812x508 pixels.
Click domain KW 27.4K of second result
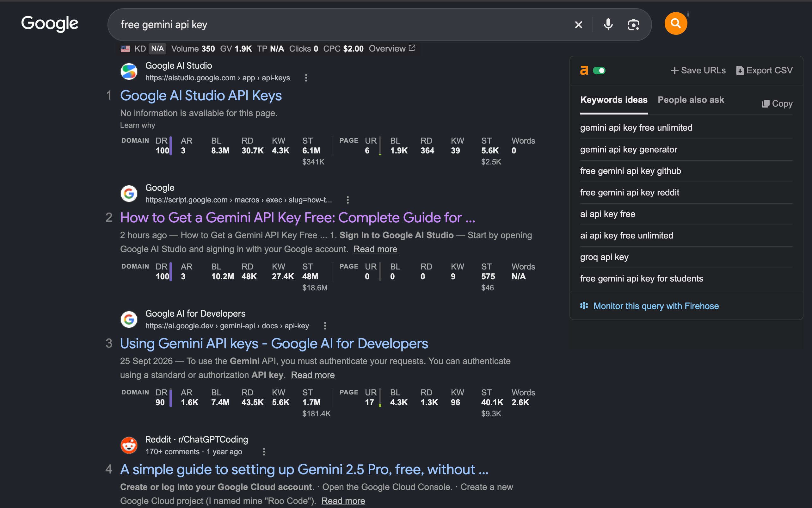click(283, 271)
